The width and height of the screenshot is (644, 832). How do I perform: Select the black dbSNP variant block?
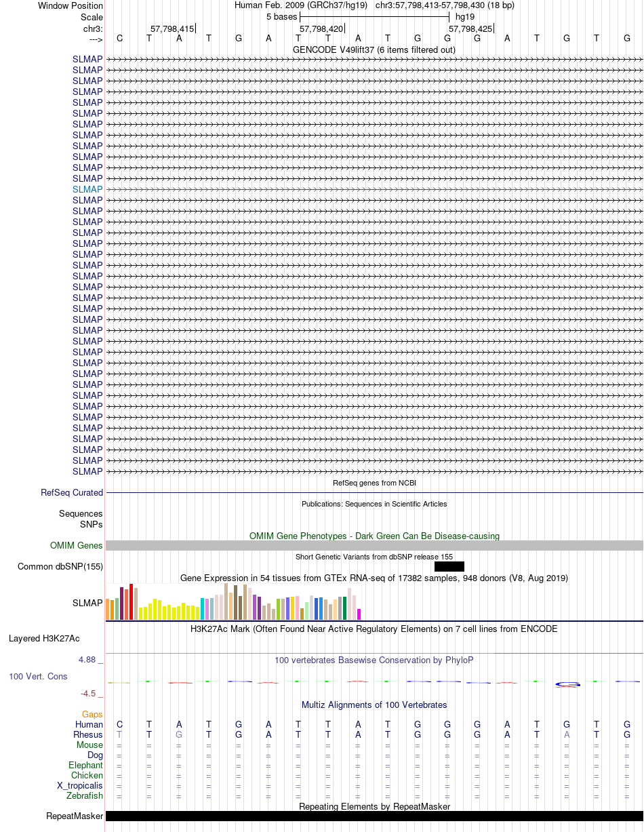[x=449, y=567]
